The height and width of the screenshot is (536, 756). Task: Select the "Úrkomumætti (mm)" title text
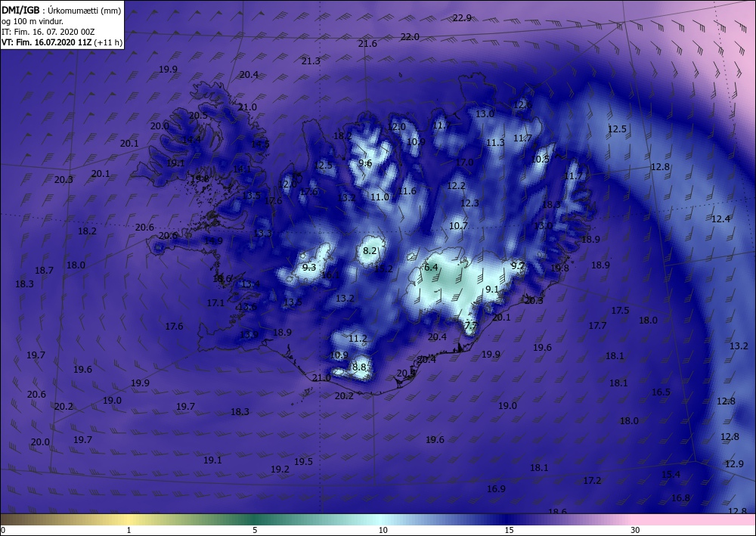(x=85, y=11)
